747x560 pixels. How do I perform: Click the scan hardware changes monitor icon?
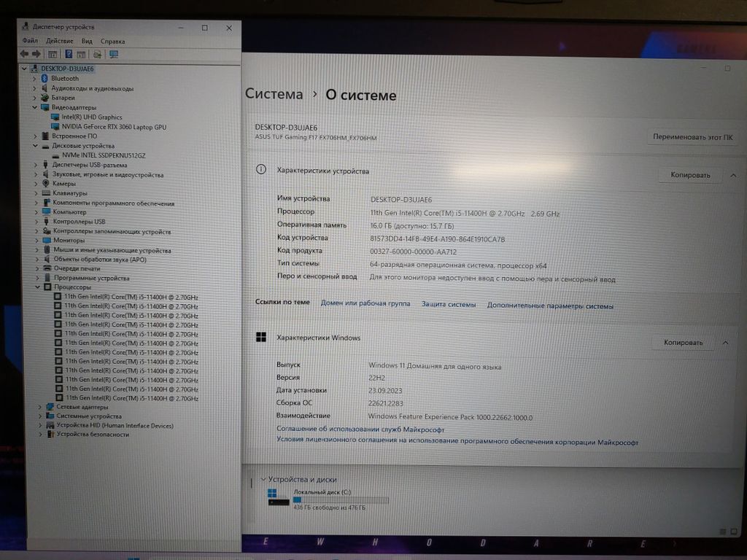(x=114, y=54)
